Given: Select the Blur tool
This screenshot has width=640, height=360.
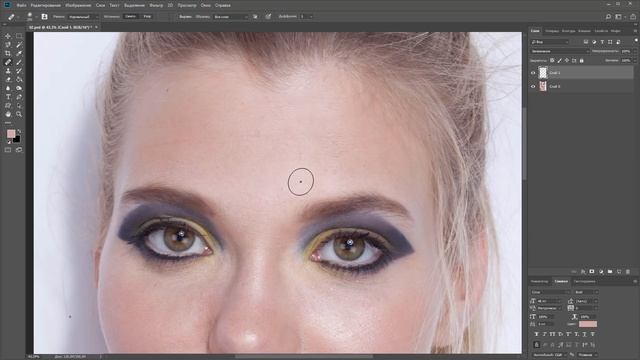Looking at the screenshot, I should (x=8, y=88).
